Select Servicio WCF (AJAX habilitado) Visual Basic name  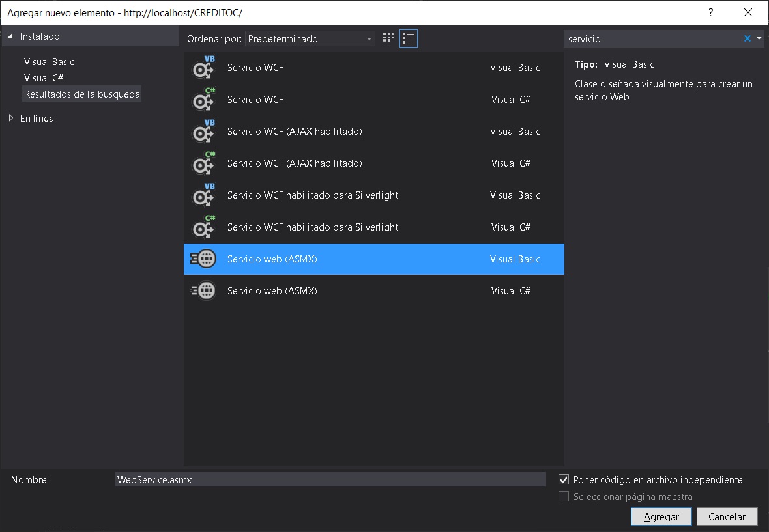click(x=295, y=132)
